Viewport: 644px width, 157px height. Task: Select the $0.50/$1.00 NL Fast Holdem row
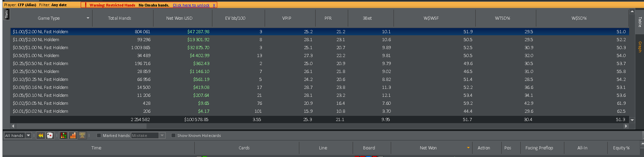(x=41, y=48)
